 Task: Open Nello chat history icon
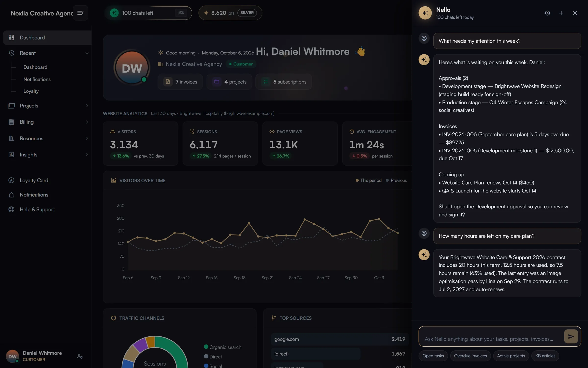coord(547,13)
